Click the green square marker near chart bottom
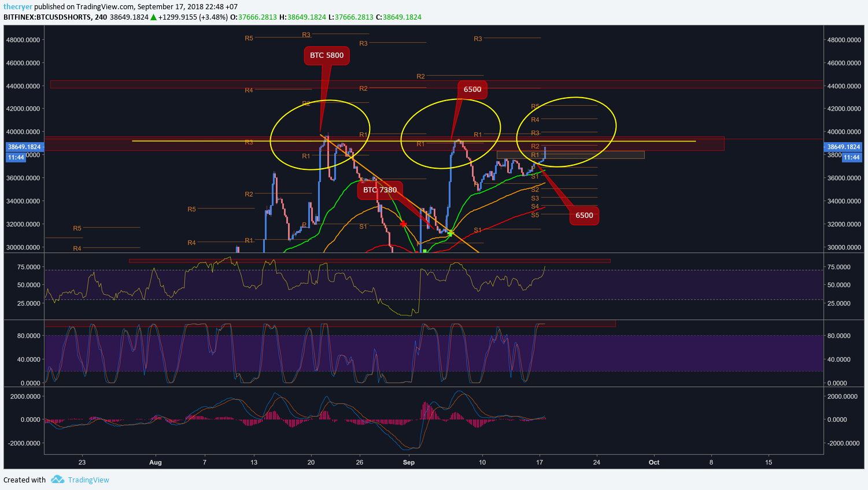The image size is (868, 490). point(425,251)
